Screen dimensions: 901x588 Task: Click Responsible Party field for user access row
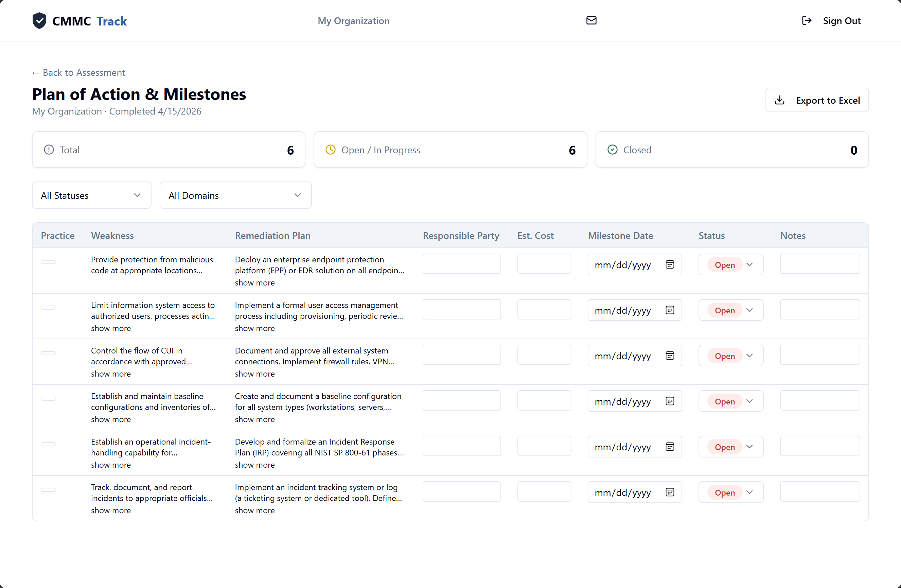pos(461,310)
